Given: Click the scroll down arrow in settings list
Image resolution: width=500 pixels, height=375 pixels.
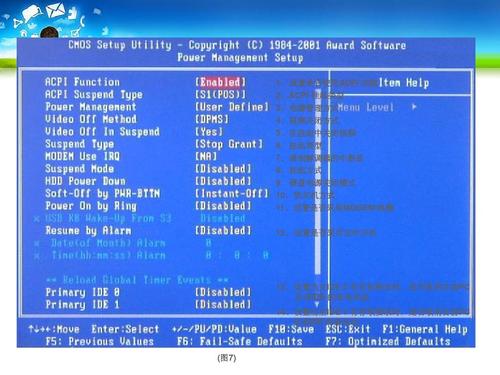Looking at the screenshot, I should tap(317, 304).
